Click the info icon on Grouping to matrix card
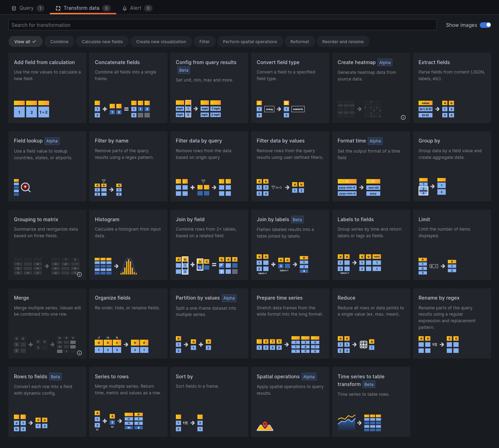 79,275
